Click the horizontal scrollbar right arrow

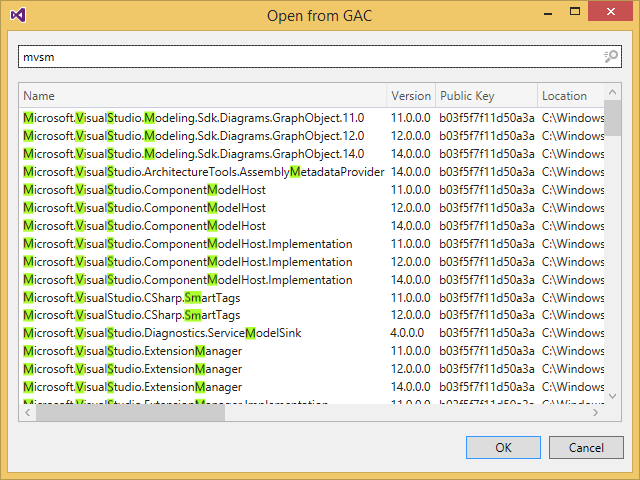[x=596, y=413]
